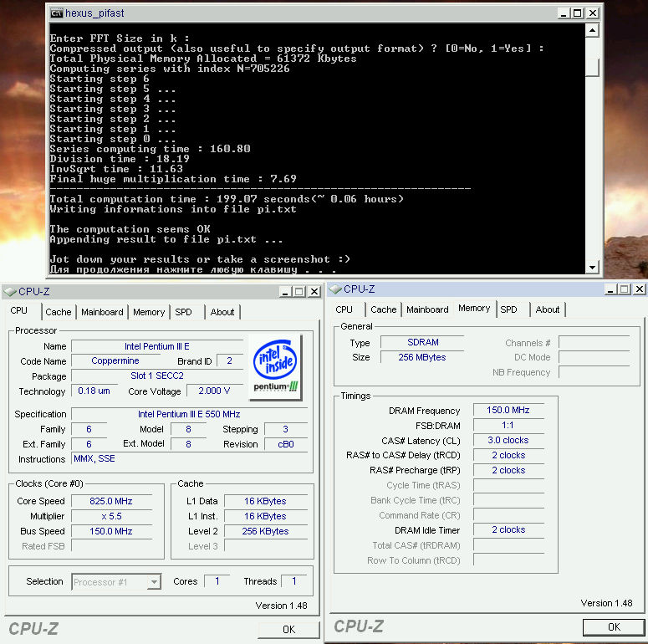
Task: Click the memory Type value 'SDRAM'
Action: 422,343
